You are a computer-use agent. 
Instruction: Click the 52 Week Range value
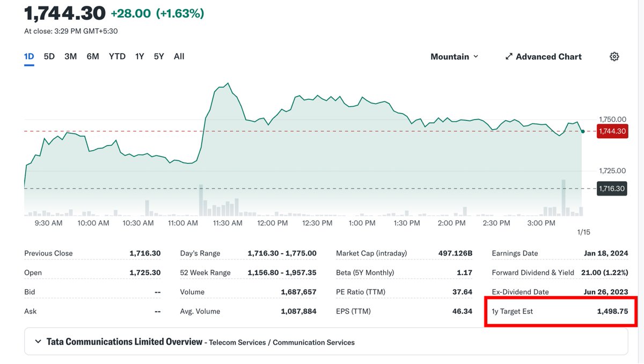coord(282,272)
